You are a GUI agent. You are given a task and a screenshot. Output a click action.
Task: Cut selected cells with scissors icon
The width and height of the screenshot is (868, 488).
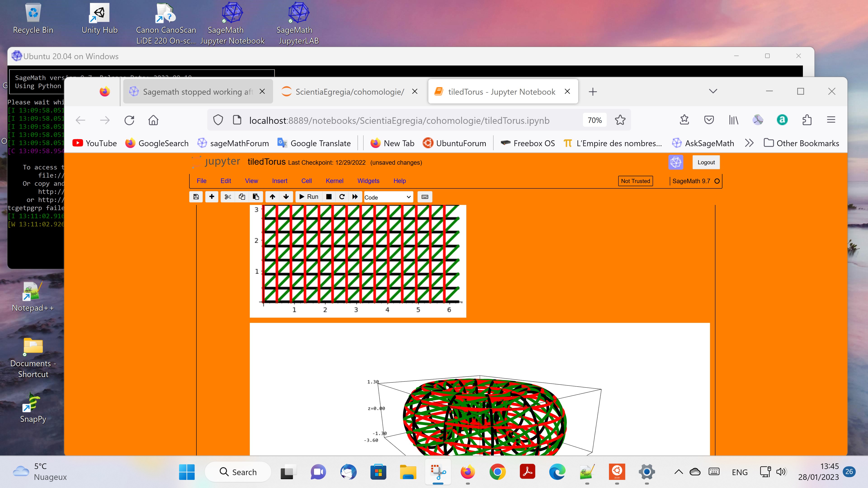228,197
